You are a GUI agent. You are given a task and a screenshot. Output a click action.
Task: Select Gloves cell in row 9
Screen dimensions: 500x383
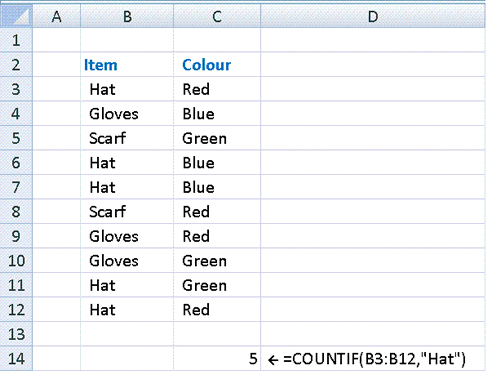(127, 236)
